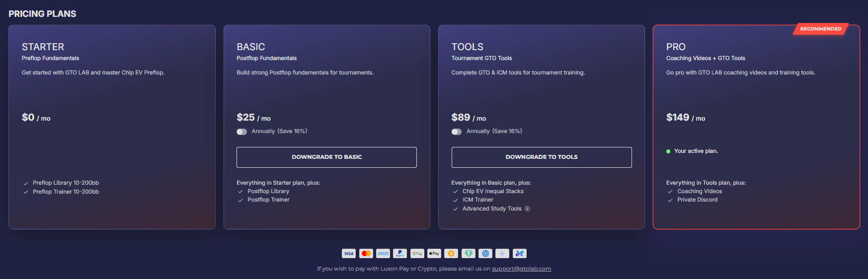Click the $89 / mo price
This screenshot has width=868, height=279.
point(469,118)
